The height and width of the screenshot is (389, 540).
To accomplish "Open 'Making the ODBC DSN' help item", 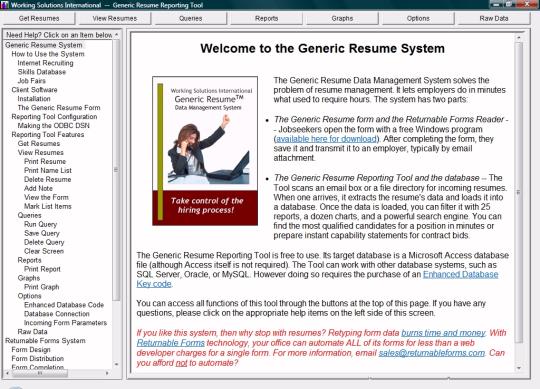I will tap(53, 126).
